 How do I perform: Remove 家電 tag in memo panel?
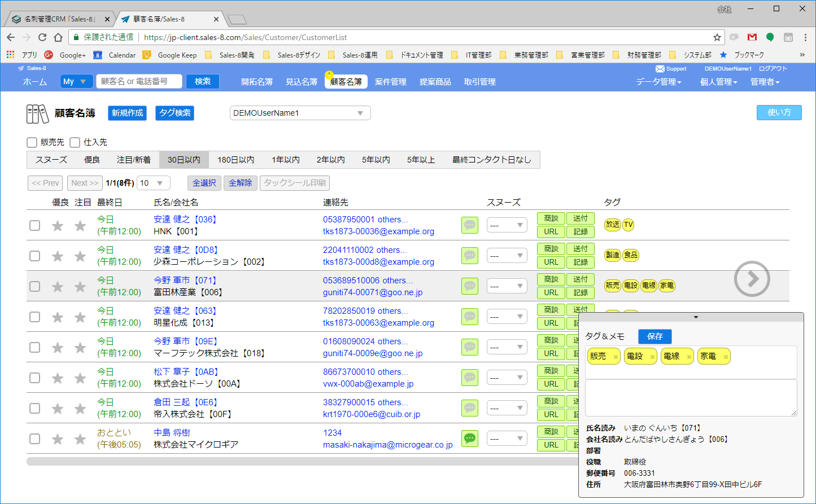(726, 357)
